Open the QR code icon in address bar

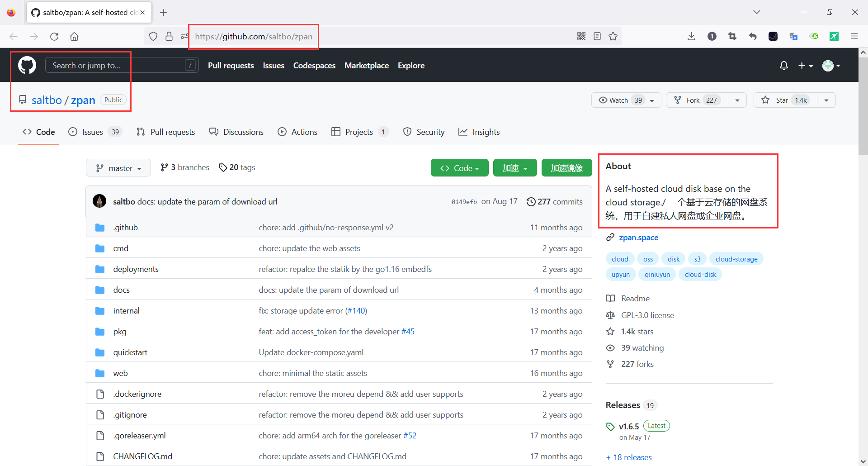coord(581,37)
